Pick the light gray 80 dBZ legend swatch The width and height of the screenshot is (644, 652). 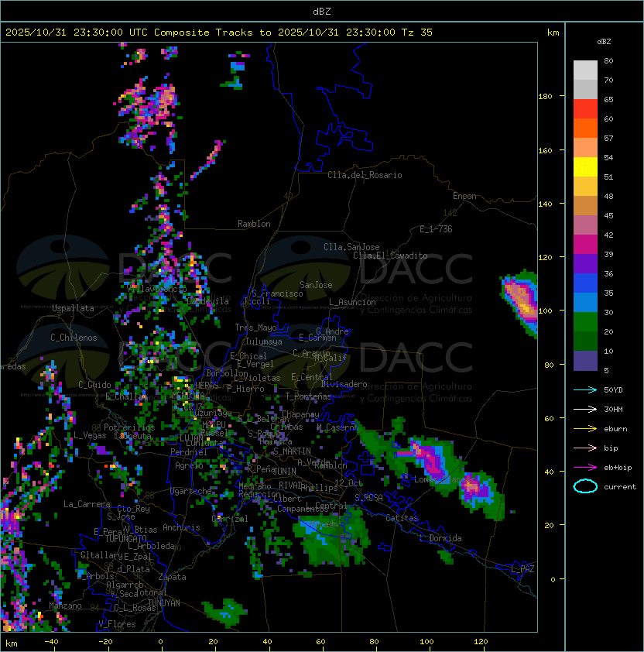tap(585, 70)
